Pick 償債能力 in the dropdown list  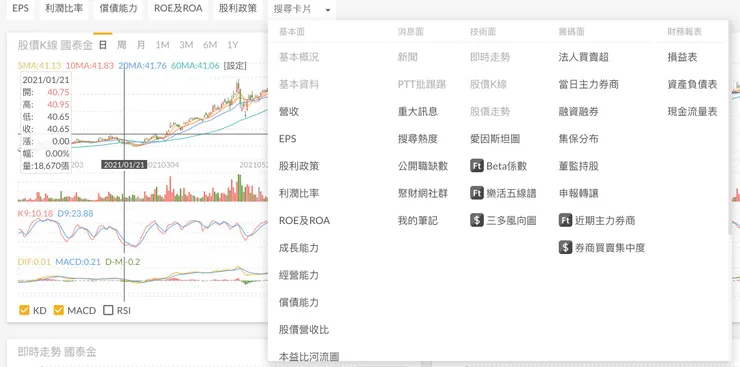(299, 302)
